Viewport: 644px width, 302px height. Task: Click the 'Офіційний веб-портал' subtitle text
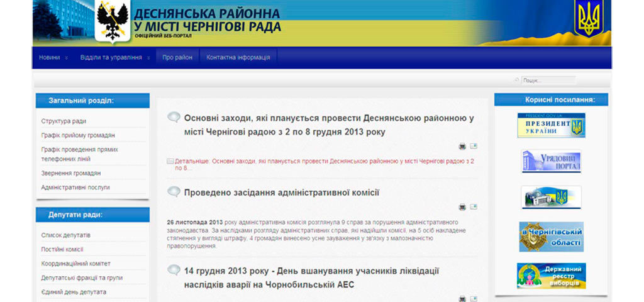[163, 36]
